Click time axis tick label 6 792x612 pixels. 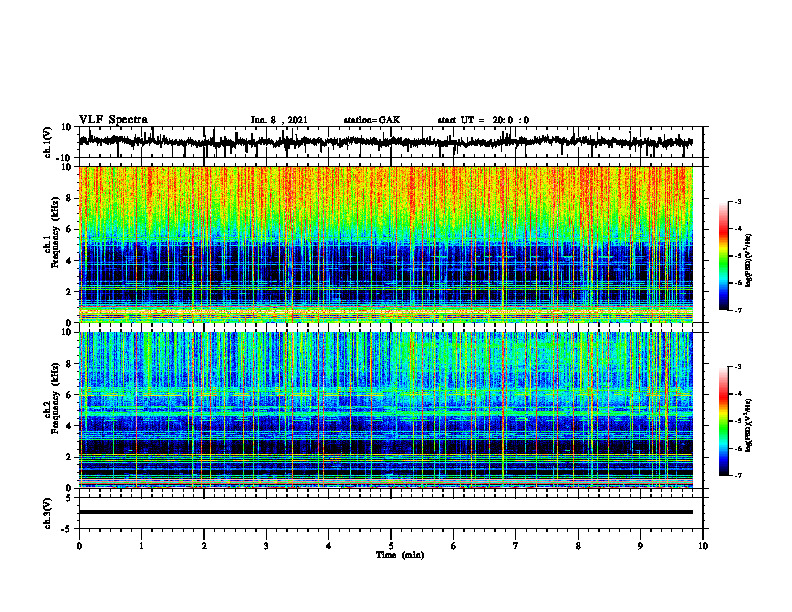coord(454,546)
